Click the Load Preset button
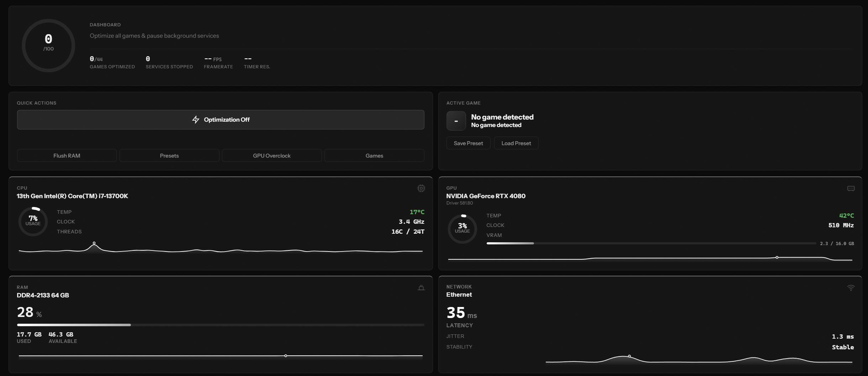 [x=516, y=143]
